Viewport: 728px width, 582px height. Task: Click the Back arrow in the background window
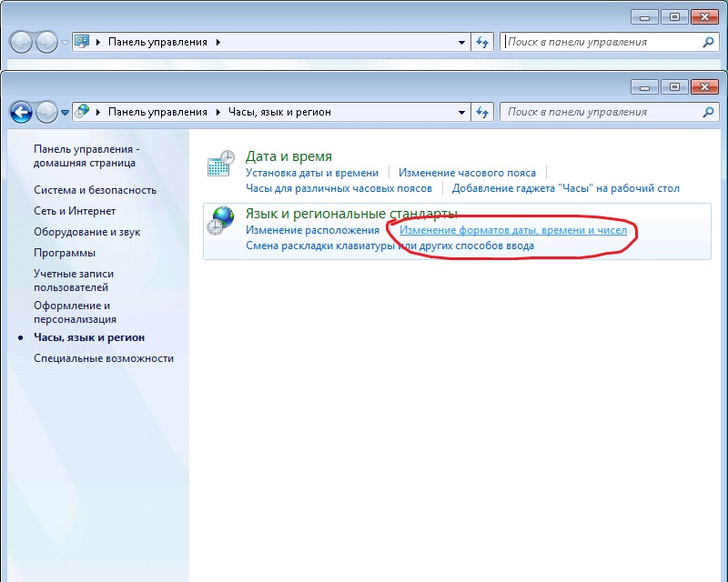click(21, 42)
